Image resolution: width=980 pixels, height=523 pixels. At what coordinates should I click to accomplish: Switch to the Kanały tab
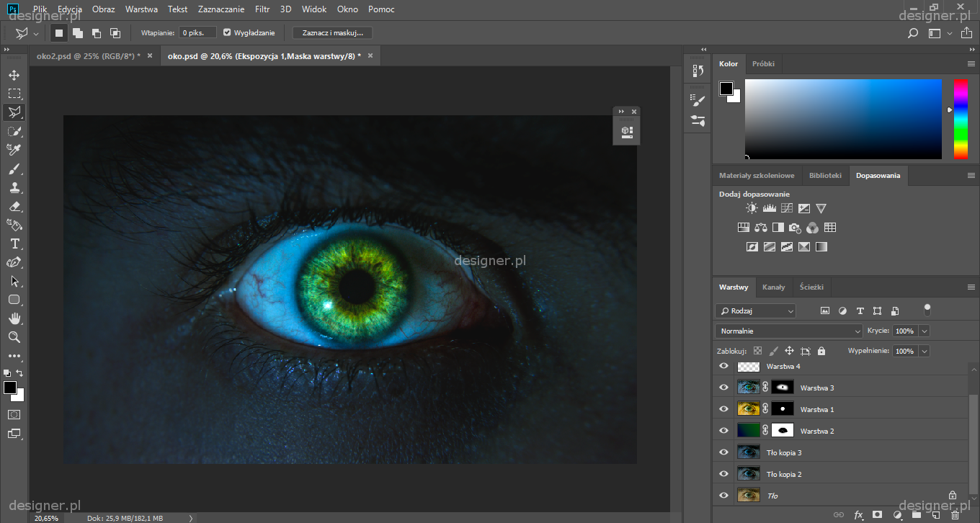tap(773, 287)
